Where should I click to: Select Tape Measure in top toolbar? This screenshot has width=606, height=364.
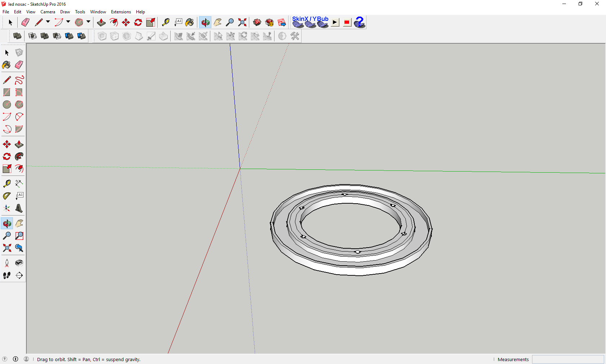tap(166, 22)
